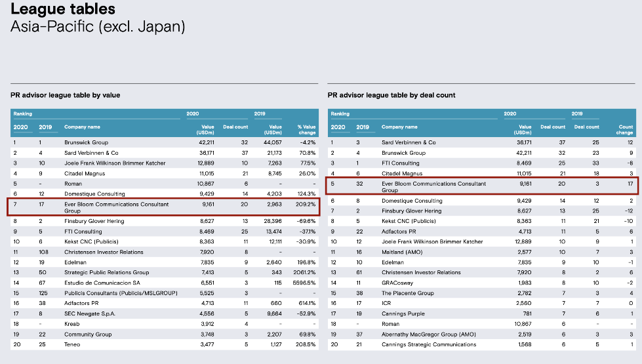Click 'Domestique Consulting' in the value table
Viewport: 642px width, 364px height.
click(94, 194)
